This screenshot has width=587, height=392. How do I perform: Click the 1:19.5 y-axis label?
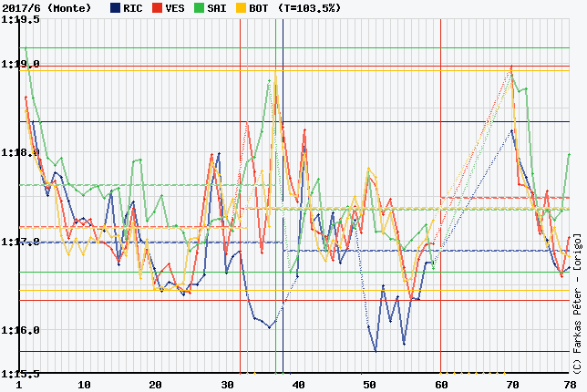click(21, 19)
